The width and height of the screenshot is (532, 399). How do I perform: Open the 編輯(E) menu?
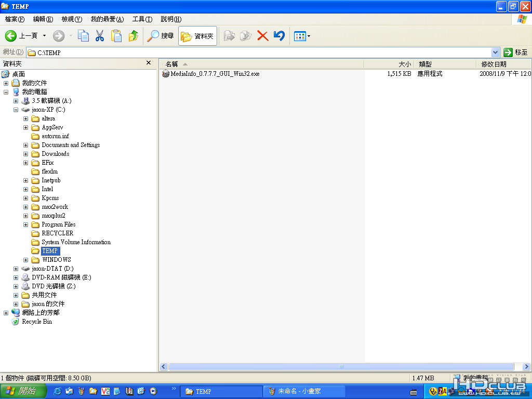tap(43, 19)
